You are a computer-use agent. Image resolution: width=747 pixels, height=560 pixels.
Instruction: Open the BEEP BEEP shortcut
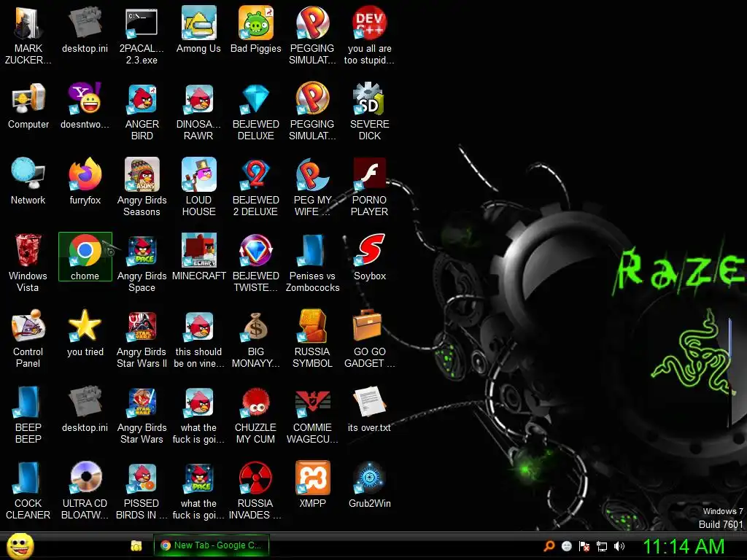pyautogui.click(x=28, y=414)
